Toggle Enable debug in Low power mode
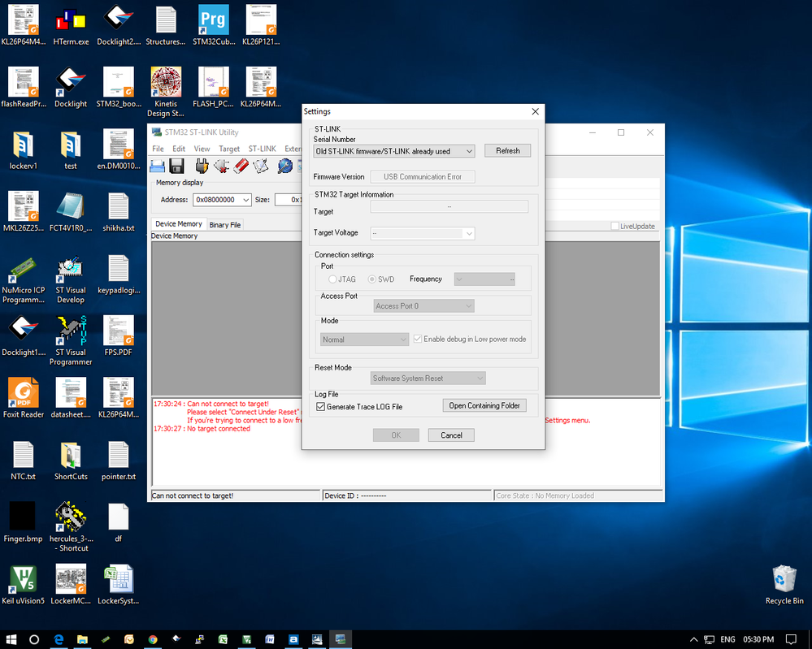The image size is (812, 649). point(418,339)
